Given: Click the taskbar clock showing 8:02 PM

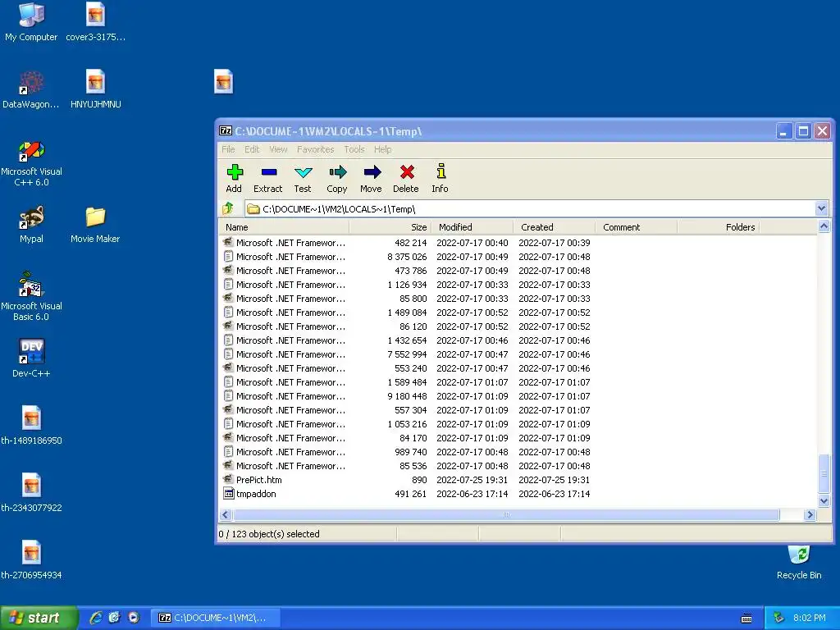Looking at the screenshot, I should point(810,618).
